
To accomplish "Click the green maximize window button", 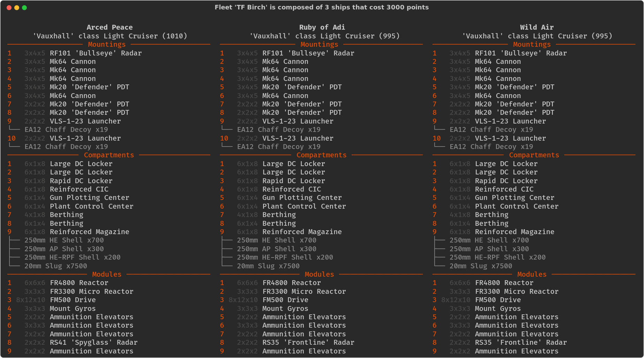I will (24, 8).
